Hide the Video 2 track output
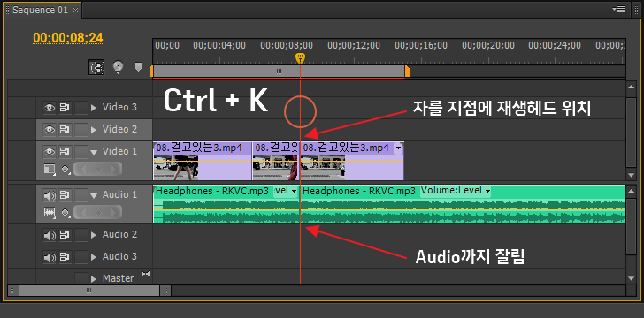 pos(50,130)
